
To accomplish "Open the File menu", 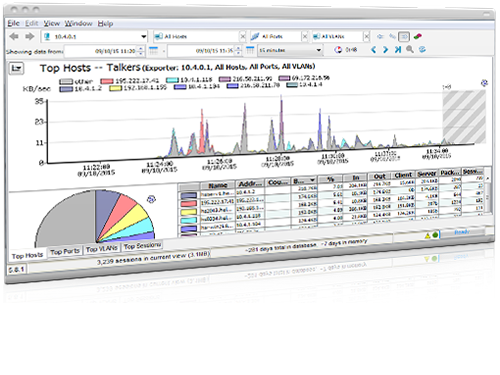I will coord(13,23).
